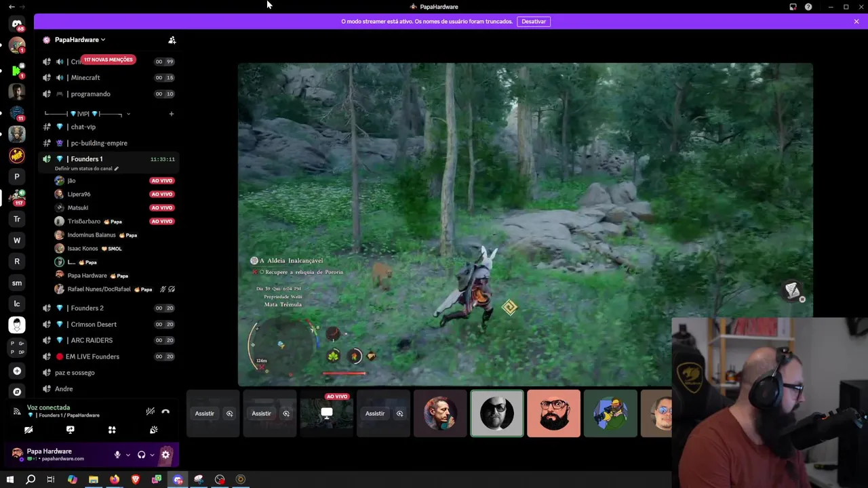Dismiss the streamer mode banner
Viewport: 868px width, 488px height.
856,22
